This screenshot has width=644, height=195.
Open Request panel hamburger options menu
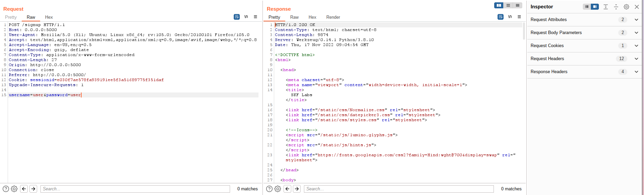tap(255, 17)
